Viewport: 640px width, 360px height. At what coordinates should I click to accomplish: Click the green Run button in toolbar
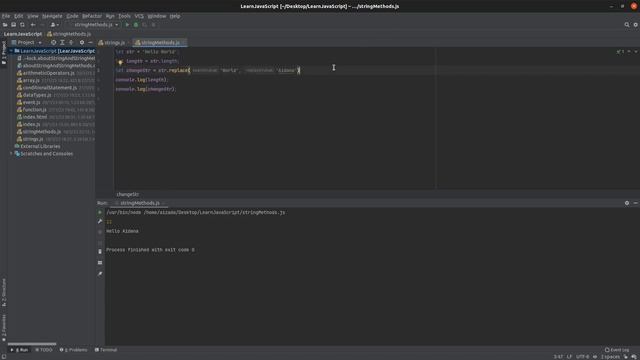tap(127, 25)
